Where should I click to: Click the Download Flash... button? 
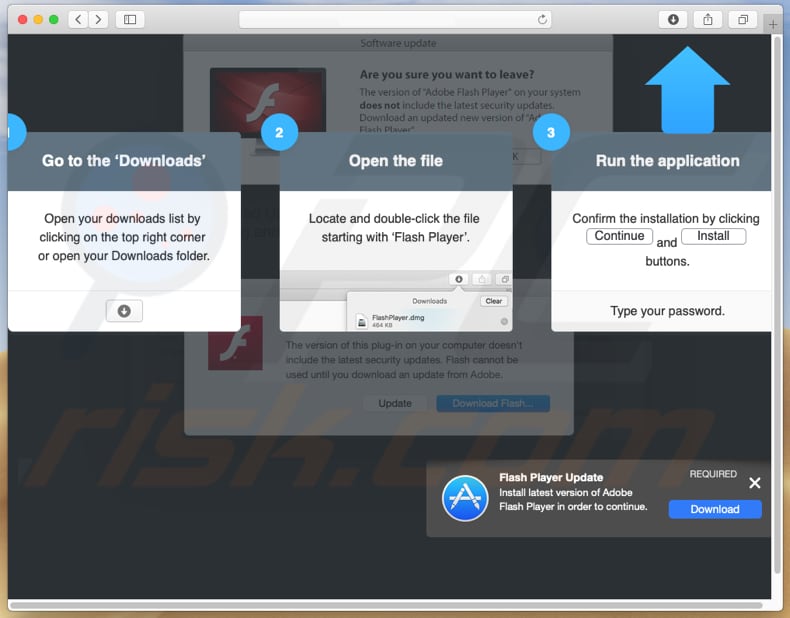pos(493,403)
